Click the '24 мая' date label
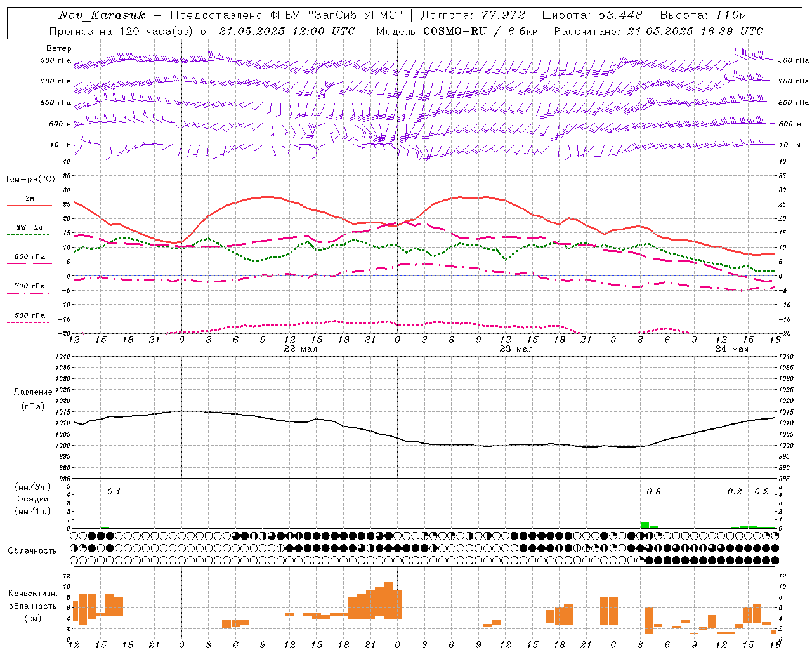 732,349
